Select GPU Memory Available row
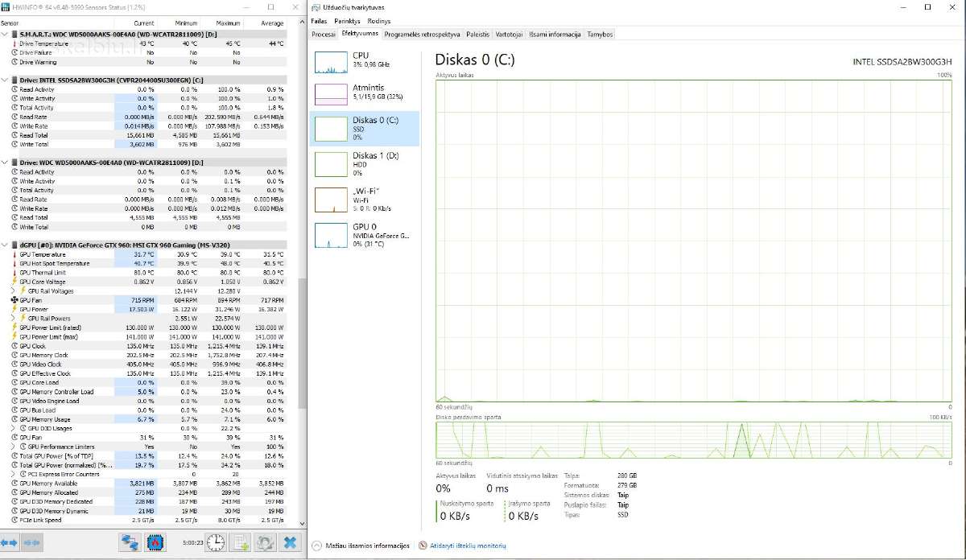966x560 pixels. pos(143,483)
